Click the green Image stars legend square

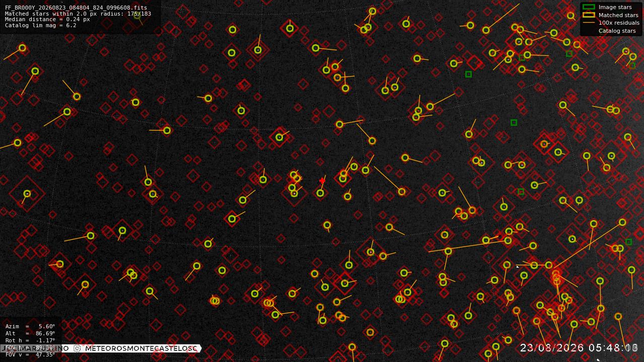[589, 7]
